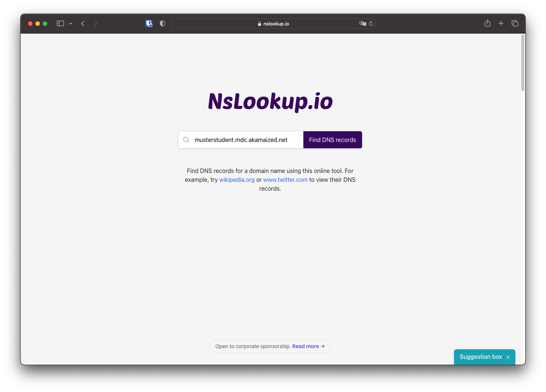Open the Share menu icon
Viewport: 546px width, 392px height.
[x=487, y=23]
